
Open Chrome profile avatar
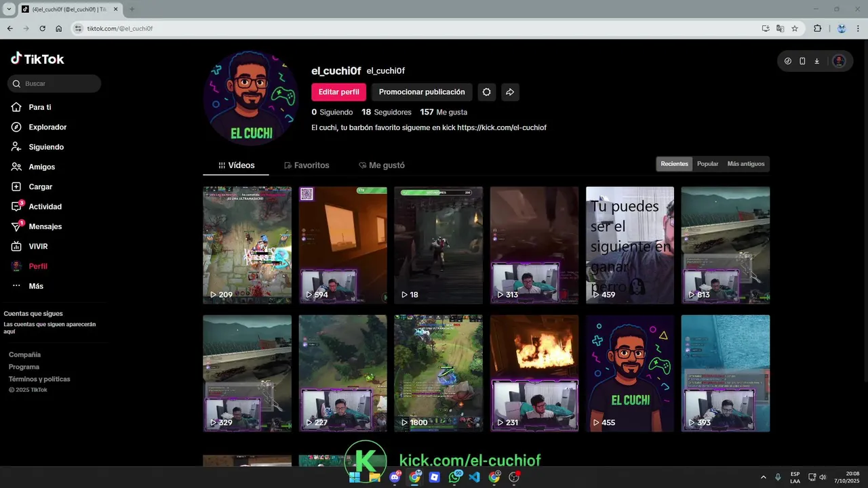pos(842,28)
